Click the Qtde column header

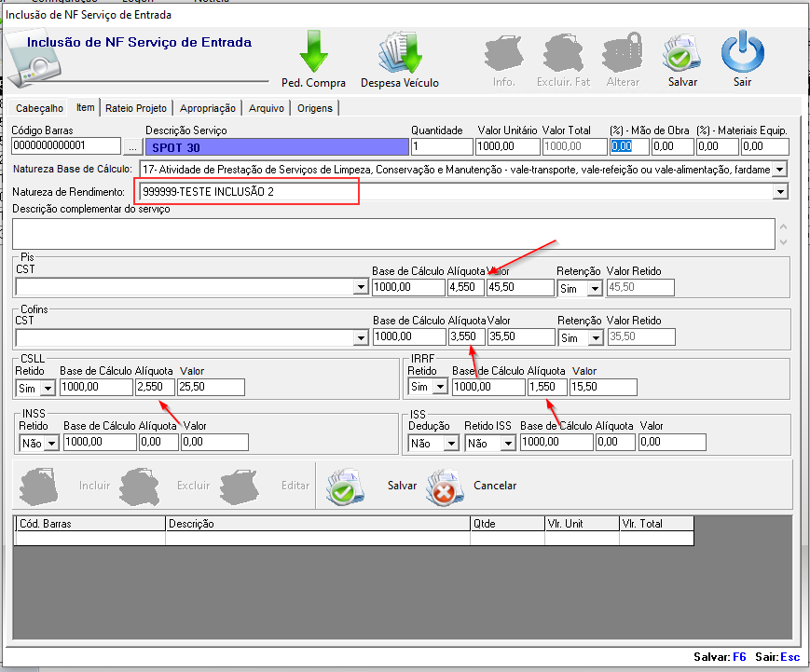point(507,524)
